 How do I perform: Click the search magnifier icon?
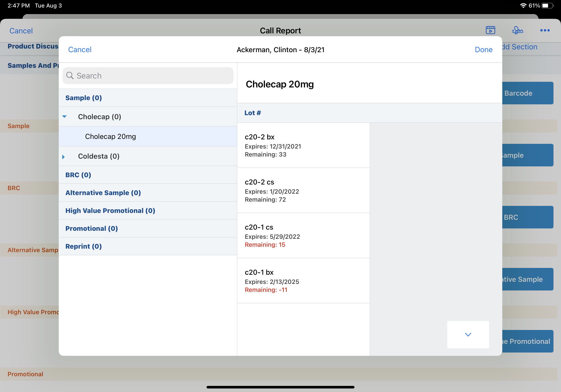tap(70, 75)
